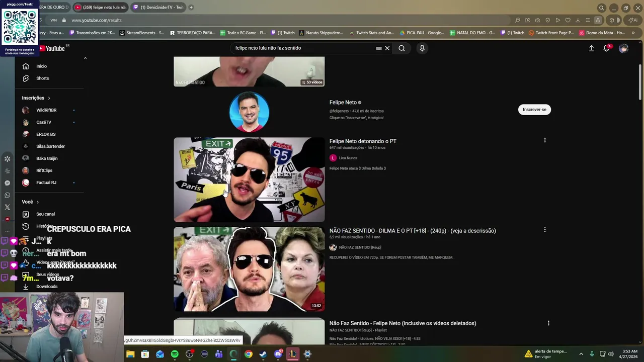Open 'NATAL DO EMO' bookmark

coord(472,33)
